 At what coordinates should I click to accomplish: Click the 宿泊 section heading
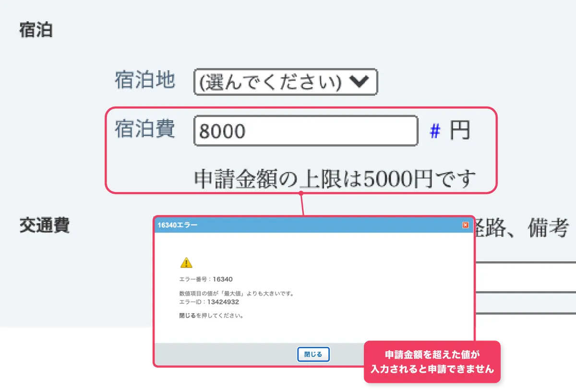[x=36, y=30]
